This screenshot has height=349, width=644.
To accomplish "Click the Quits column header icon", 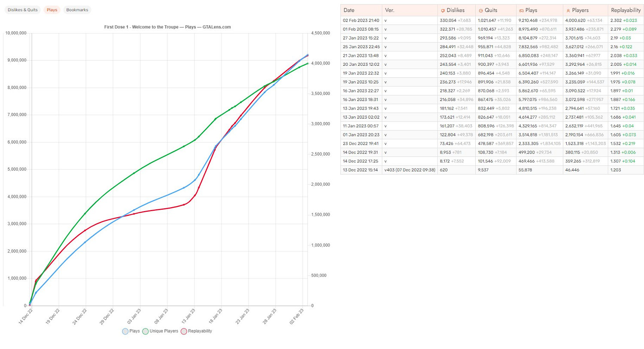I will (x=480, y=10).
